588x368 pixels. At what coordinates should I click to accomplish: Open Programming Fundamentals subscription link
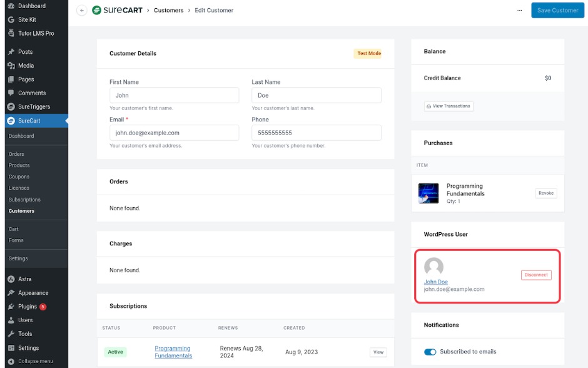pyautogui.click(x=173, y=352)
